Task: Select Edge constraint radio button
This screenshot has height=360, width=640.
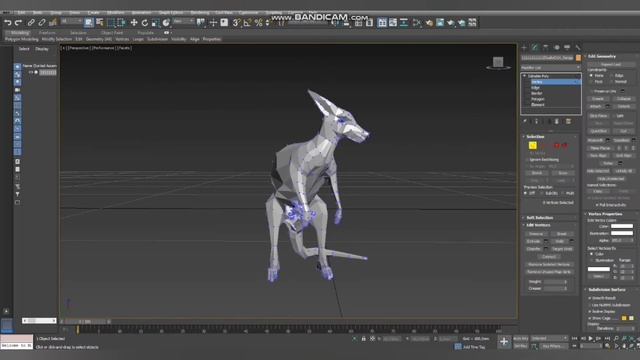Action: 611,76
